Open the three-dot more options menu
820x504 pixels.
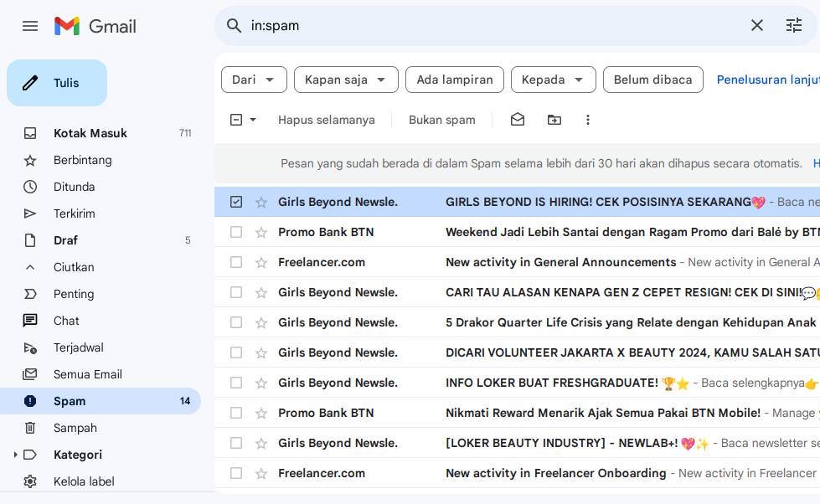coord(588,120)
